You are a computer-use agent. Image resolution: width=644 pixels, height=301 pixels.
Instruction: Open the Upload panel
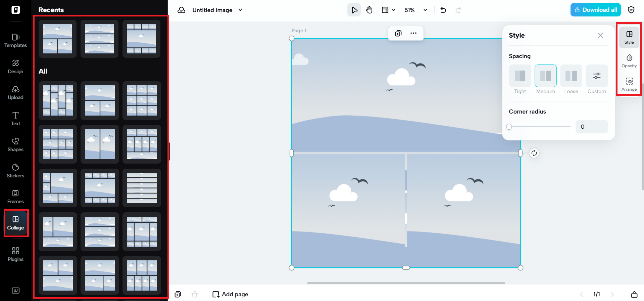pos(15,93)
